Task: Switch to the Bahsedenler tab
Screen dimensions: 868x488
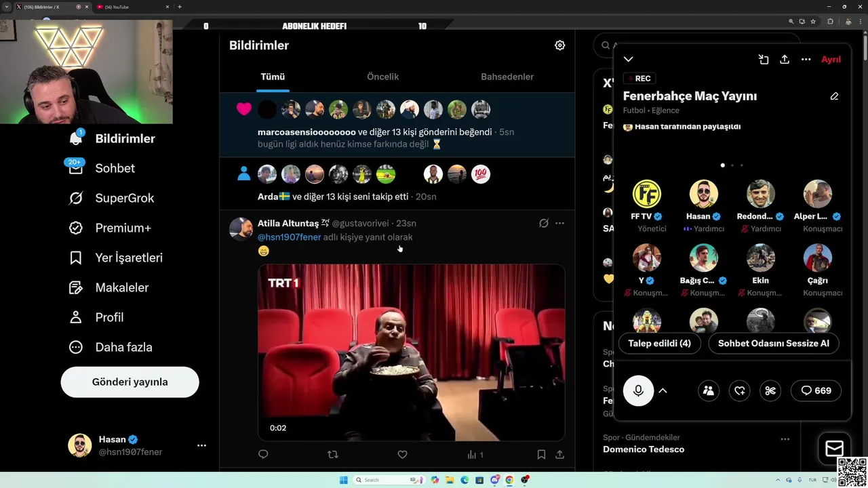Action: [x=507, y=77]
